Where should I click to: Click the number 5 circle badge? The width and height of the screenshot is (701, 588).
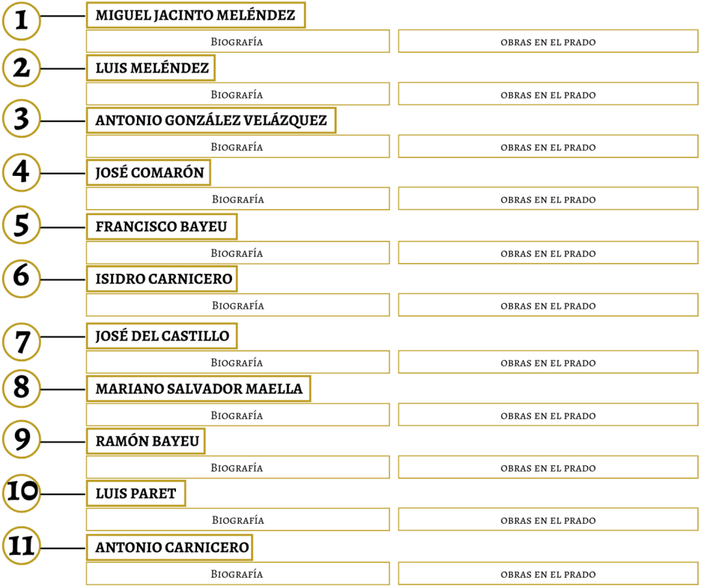coord(22,226)
